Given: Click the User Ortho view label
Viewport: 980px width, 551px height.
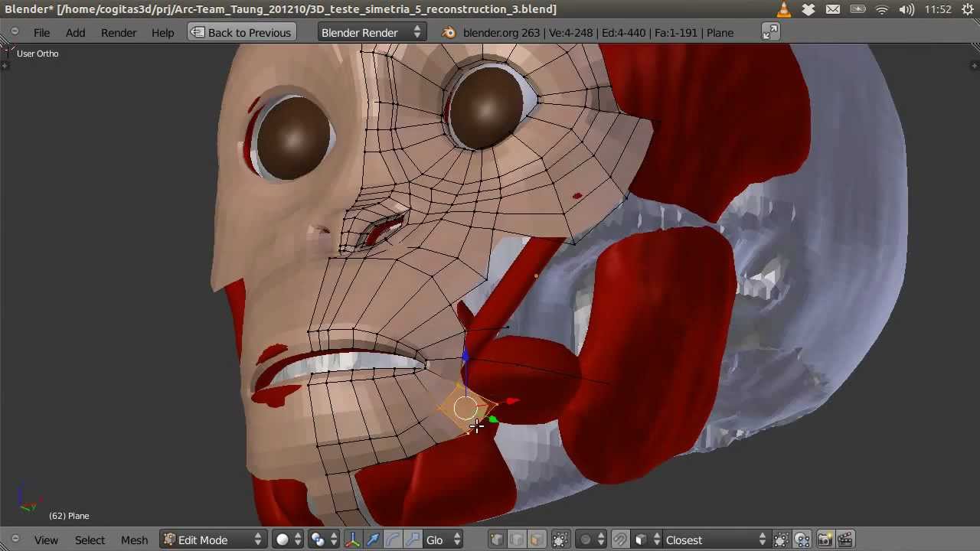Looking at the screenshot, I should pos(38,54).
